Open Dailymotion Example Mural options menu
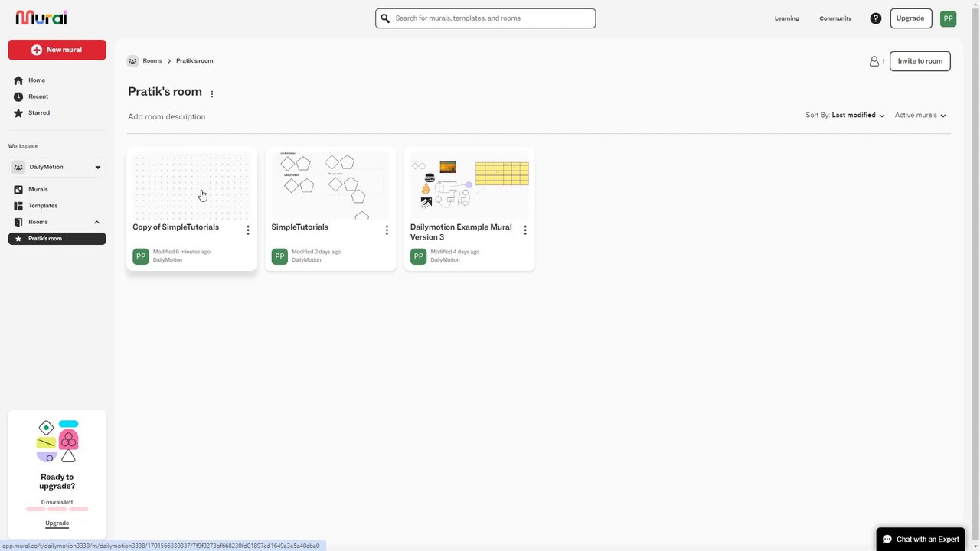980x551 pixels. click(x=524, y=230)
